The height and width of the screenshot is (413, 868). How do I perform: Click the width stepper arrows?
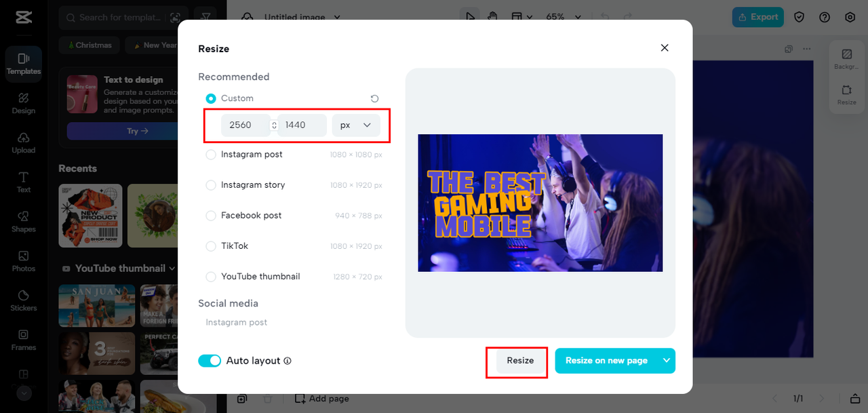coord(274,125)
